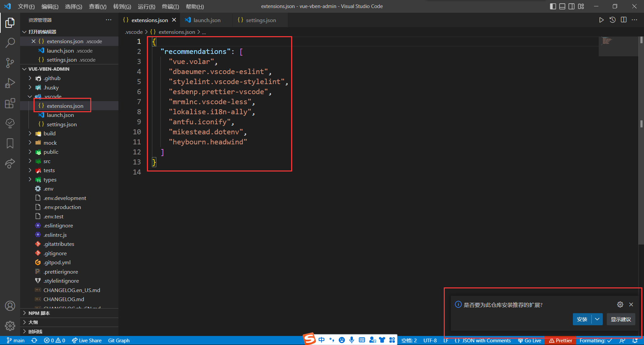Click the editor minimap preview
This screenshot has width=644, height=345.
[618, 46]
